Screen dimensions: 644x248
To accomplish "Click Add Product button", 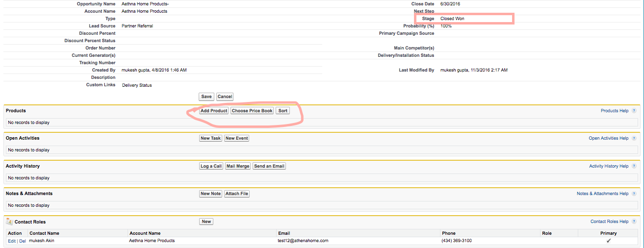I will (214, 111).
